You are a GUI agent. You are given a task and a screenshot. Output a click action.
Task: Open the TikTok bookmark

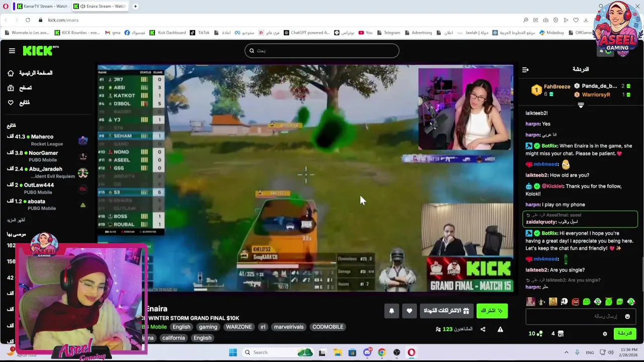(200, 33)
